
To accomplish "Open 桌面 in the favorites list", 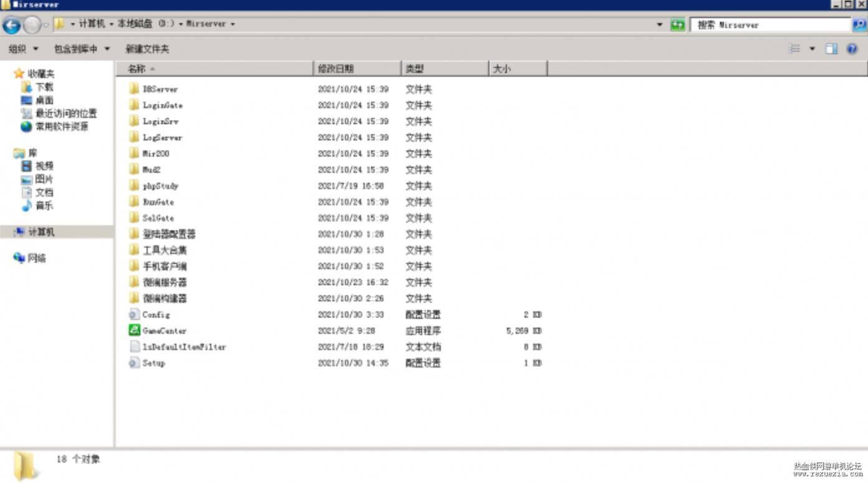I will pos(44,100).
